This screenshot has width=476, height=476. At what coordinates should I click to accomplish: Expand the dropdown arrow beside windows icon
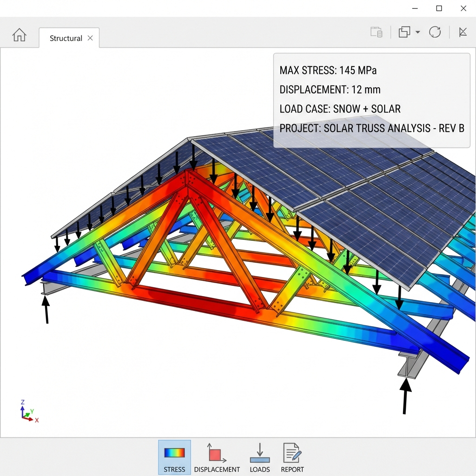pos(417,32)
